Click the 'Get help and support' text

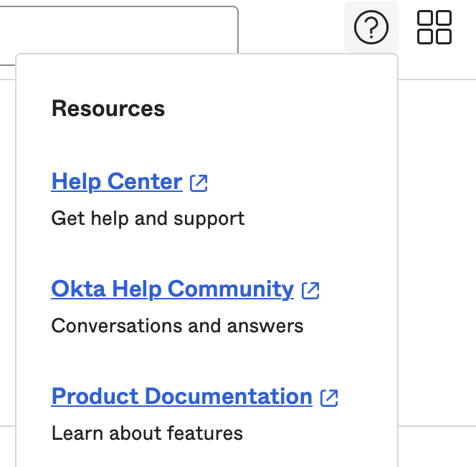(x=148, y=219)
